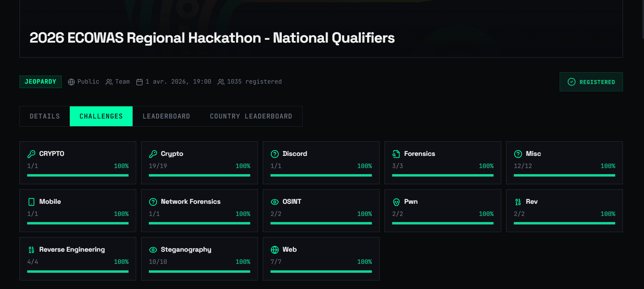Switch to the Details tab

point(45,116)
